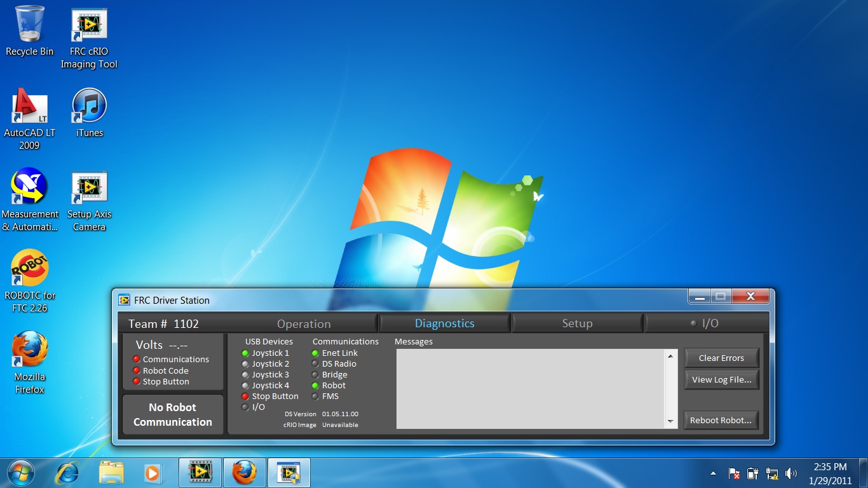The height and width of the screenshot is (488, 868).
Task: Switch to the Operation tab
Action: (x=304, y=323)
